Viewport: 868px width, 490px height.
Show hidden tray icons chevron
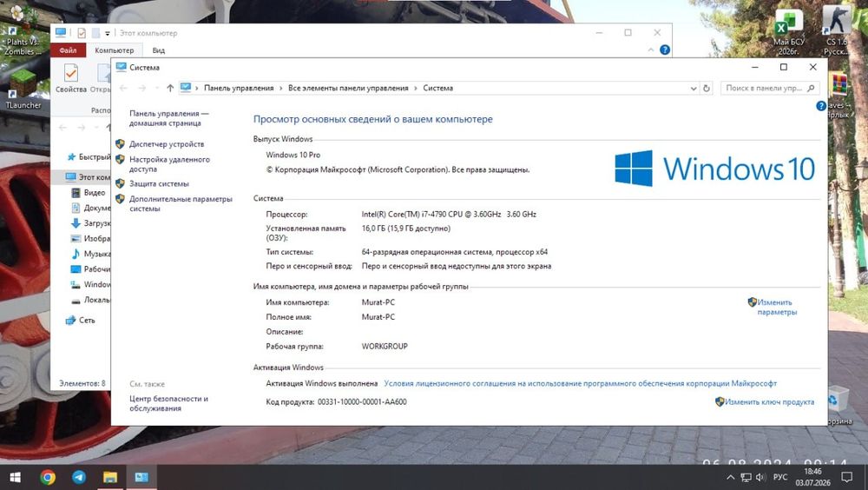coord(730,477)
